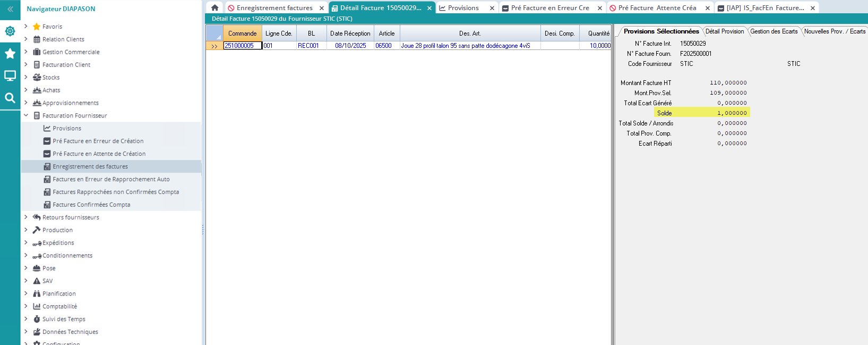
Task: Open Factures Confirmées Compta in navigator
Action: point(91,205)
